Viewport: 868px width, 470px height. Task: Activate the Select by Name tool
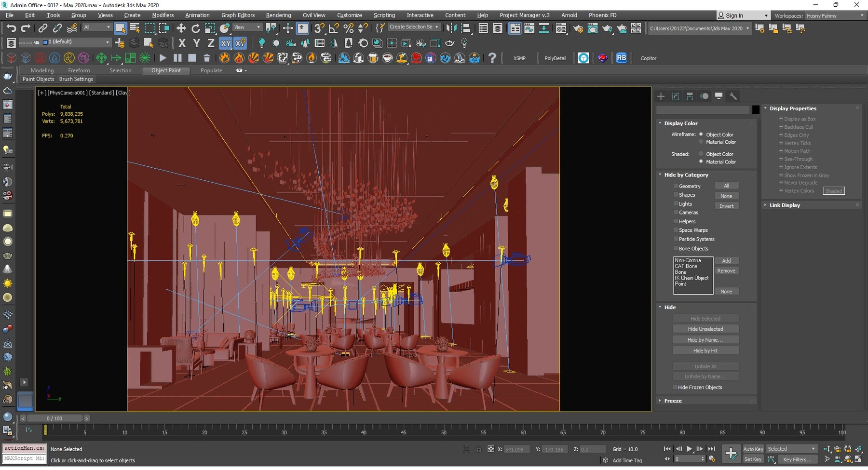click(x=135, y=28)
